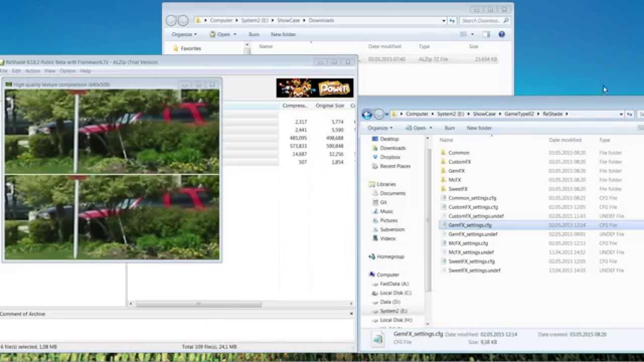The image size is (644, 362).
Task: Select Common_settings.cfg file
Action: click(x=472, y=198)
